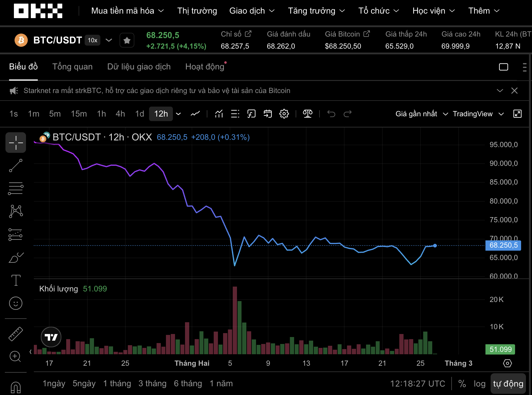This screenshot has width=532, height=395.
Task: Add BTC/USDT to favorites star
Action: [x=127, y=40]
